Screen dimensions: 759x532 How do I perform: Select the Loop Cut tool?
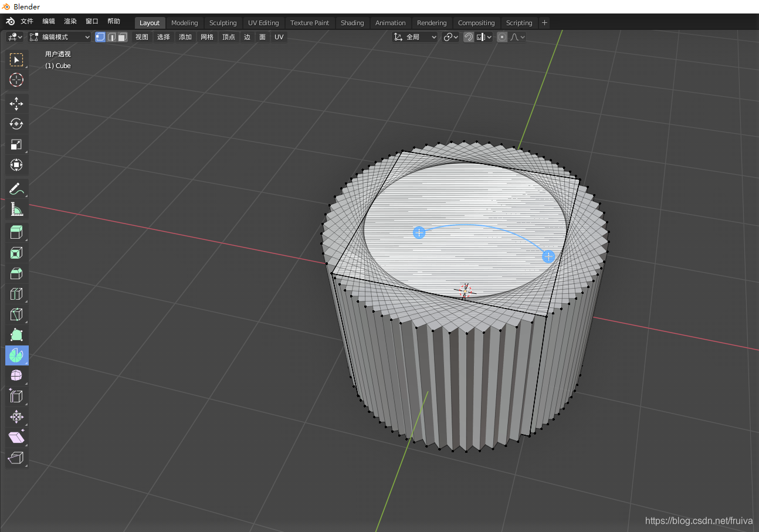(16, 294)
